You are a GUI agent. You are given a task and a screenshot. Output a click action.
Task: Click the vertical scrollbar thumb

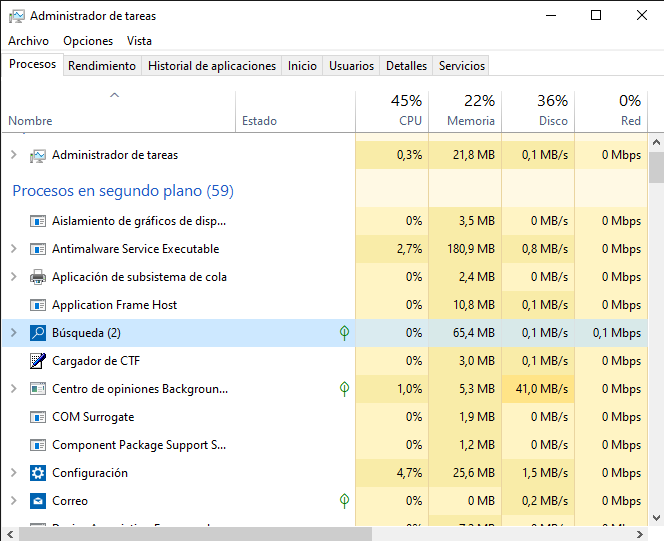(656, 167)
